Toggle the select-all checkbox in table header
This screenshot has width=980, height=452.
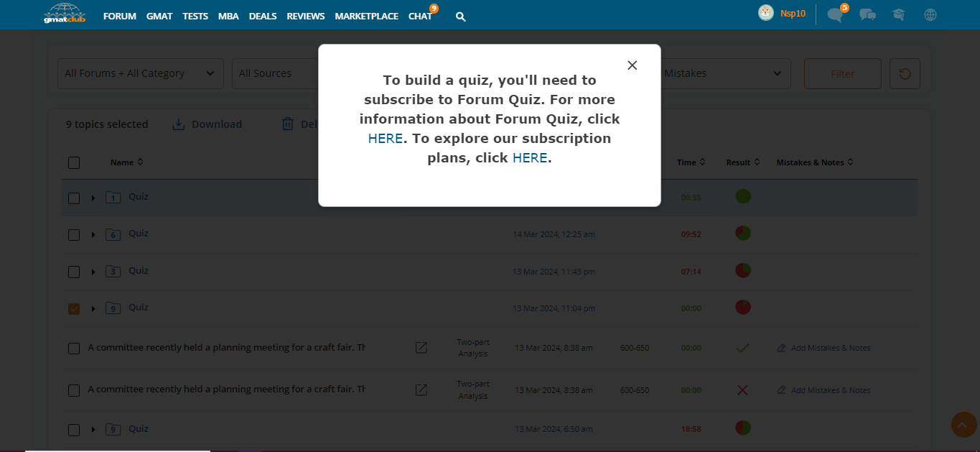[74, 162]
